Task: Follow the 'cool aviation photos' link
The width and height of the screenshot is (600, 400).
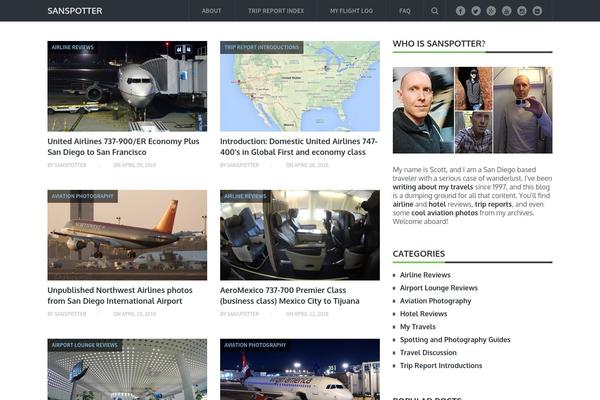Action: tap(445, 213)
